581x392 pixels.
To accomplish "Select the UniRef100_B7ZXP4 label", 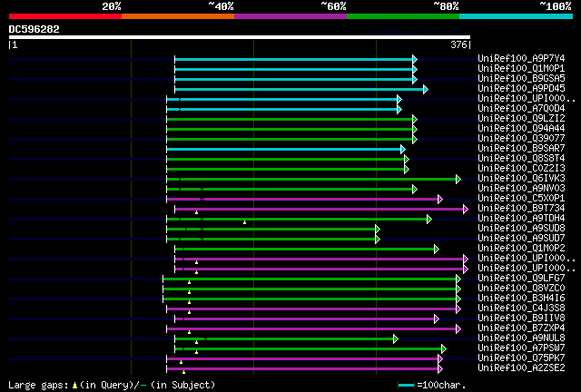I will (x=521, y=328).
